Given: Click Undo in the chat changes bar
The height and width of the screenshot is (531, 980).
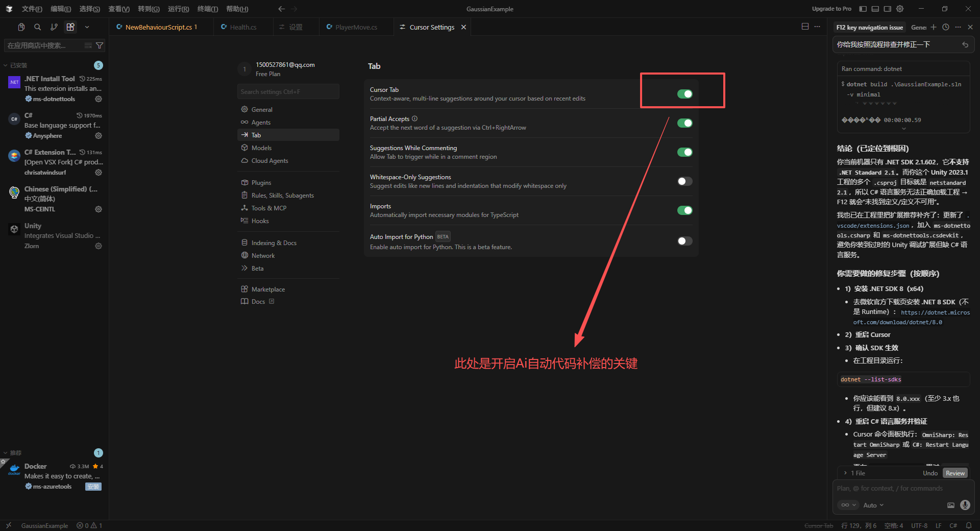Looking at the screenshot, I should (930, 473).
